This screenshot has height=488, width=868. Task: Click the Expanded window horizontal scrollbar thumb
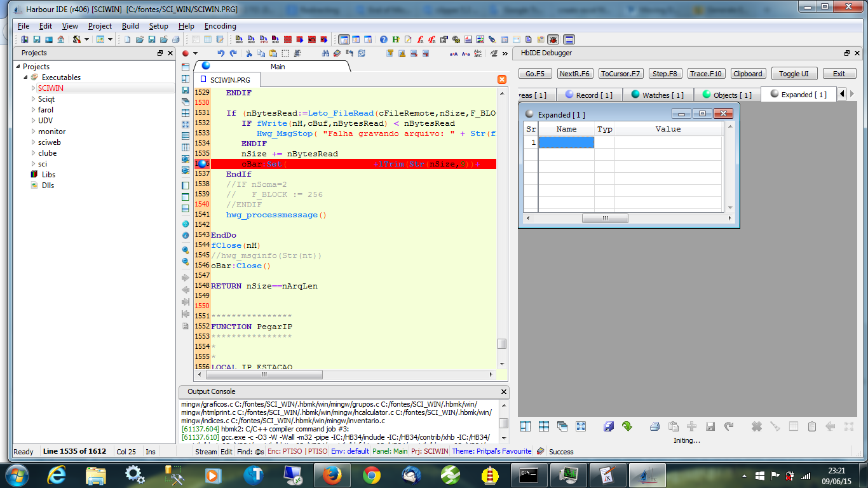coord(605,218)
